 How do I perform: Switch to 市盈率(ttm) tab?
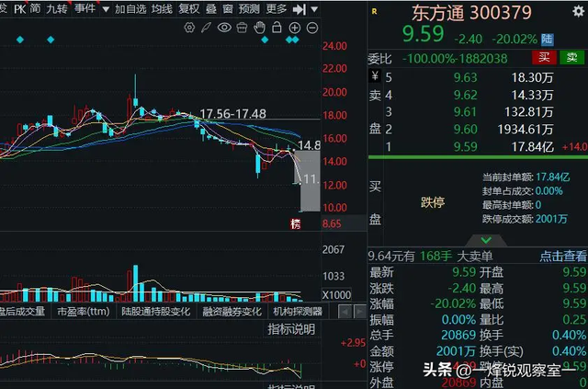click(84, 311)
